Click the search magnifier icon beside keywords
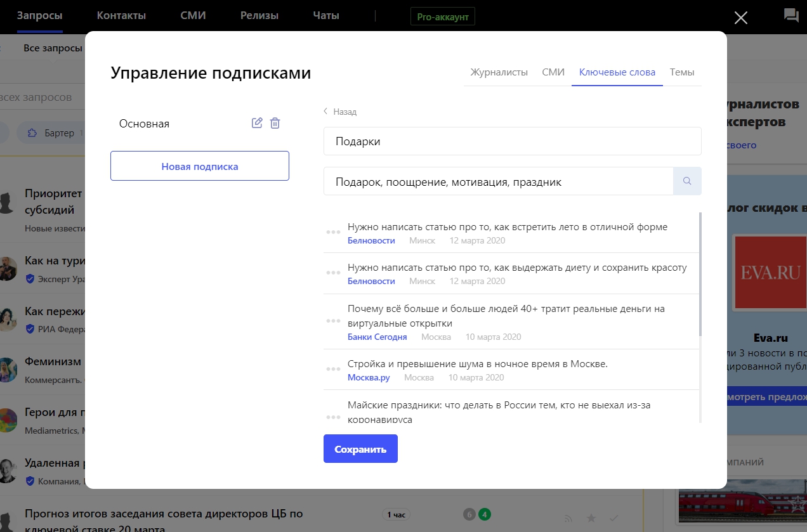807x532 pixels. [687, 181]
